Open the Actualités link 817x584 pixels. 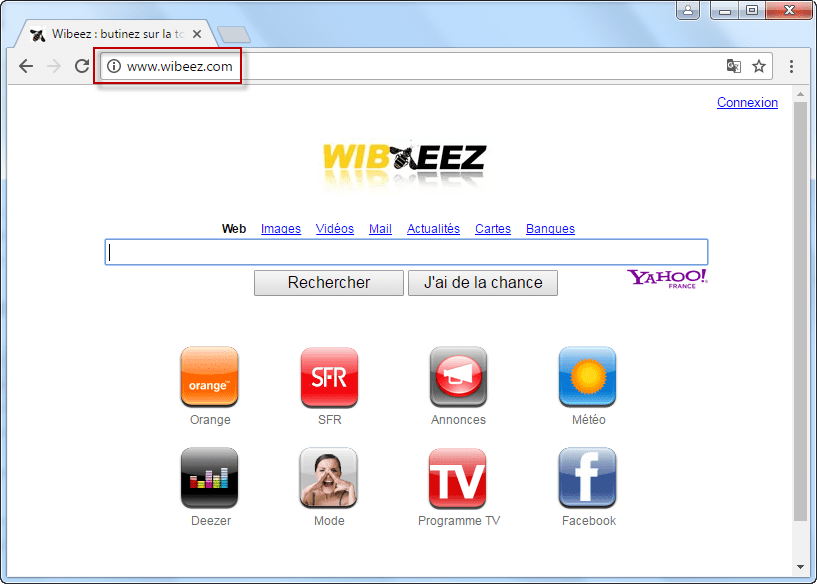point(434,229)
